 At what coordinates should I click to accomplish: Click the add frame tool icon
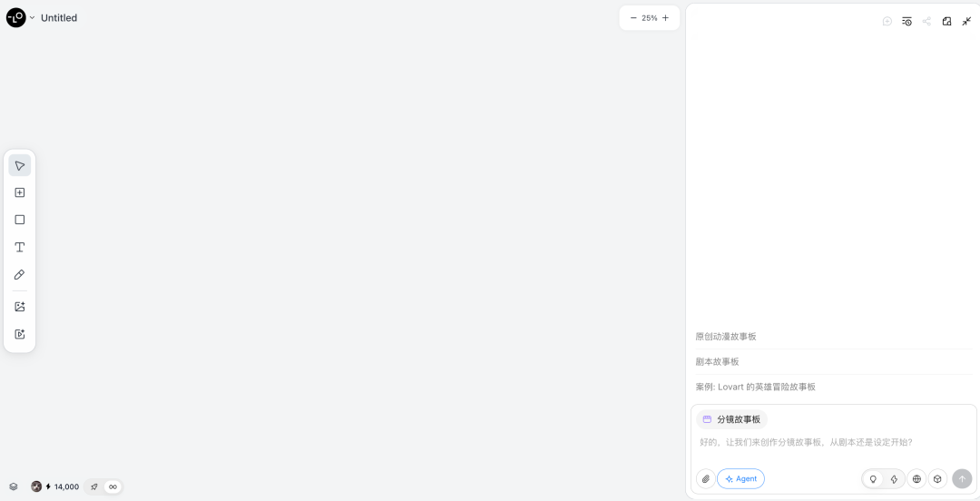point(20,192)
